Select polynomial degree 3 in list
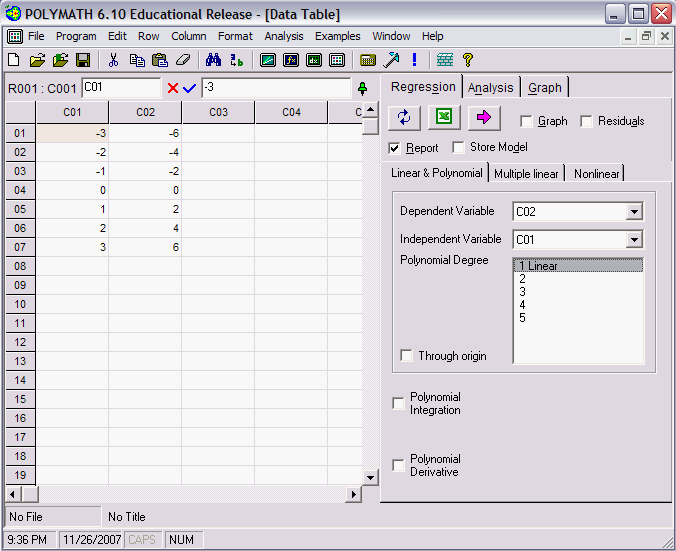The height and width of the screenshot is (551, 676). [x=523, y=292]
